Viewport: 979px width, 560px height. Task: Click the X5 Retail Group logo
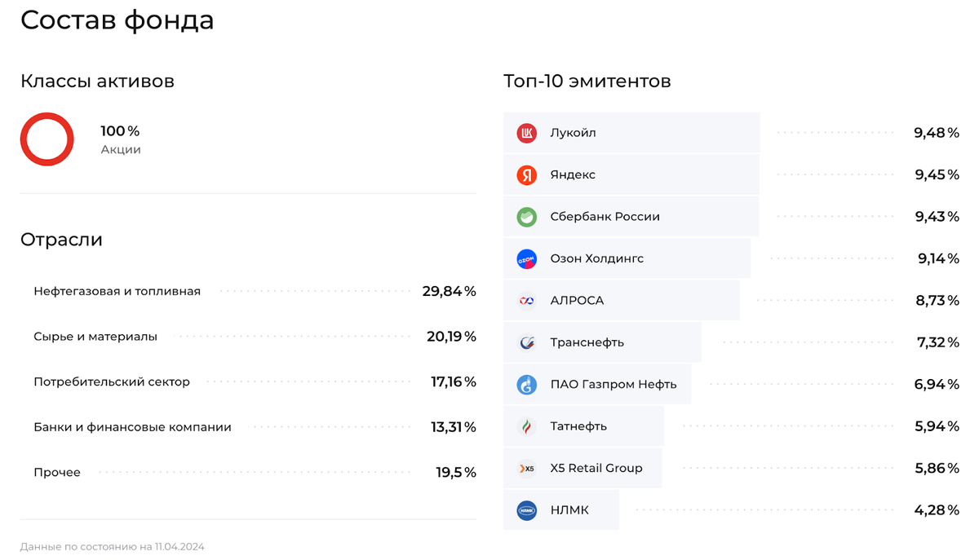(527, 469)
